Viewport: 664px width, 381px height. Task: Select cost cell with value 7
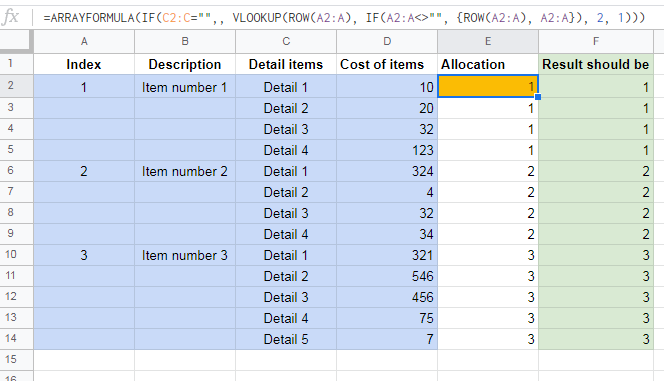[x=387, y=339]
